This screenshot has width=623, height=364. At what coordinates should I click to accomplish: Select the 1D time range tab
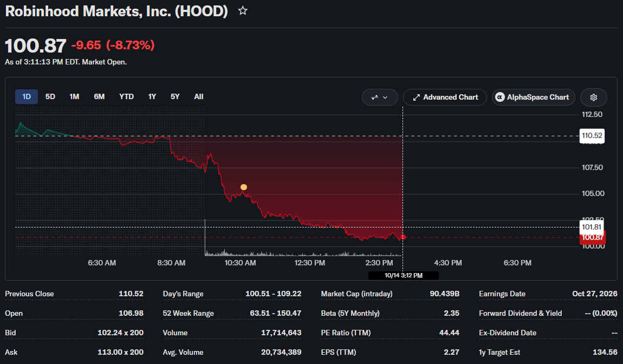pos(27,96)
